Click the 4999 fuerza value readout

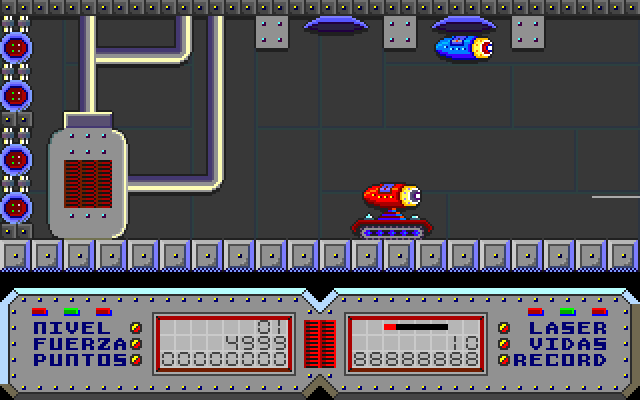tap(253, 343)
